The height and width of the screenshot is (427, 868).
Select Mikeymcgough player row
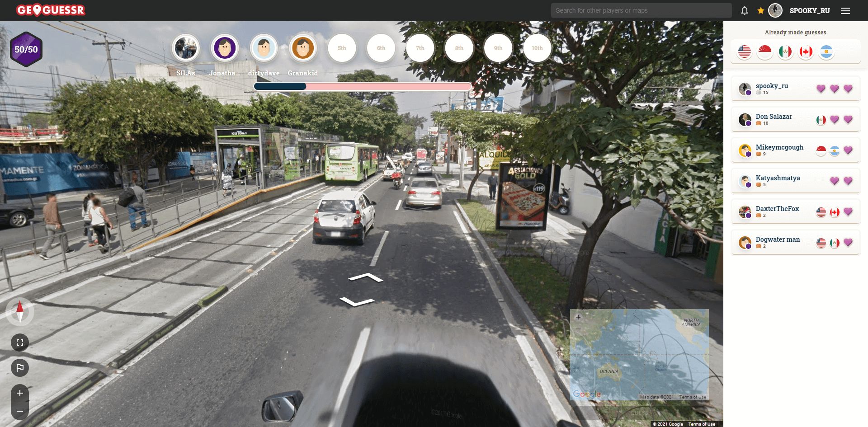pyautogui.click(x=795, y=150)
